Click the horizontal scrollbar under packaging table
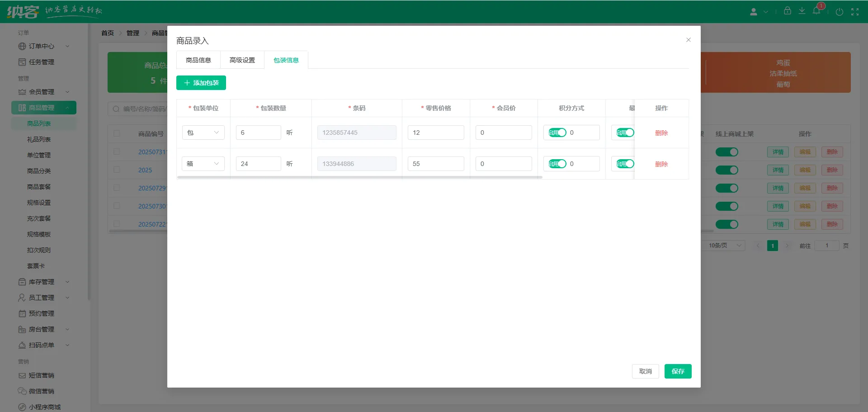Image resolution: width=868 pixels, height=412 pixels. (359, 177)
